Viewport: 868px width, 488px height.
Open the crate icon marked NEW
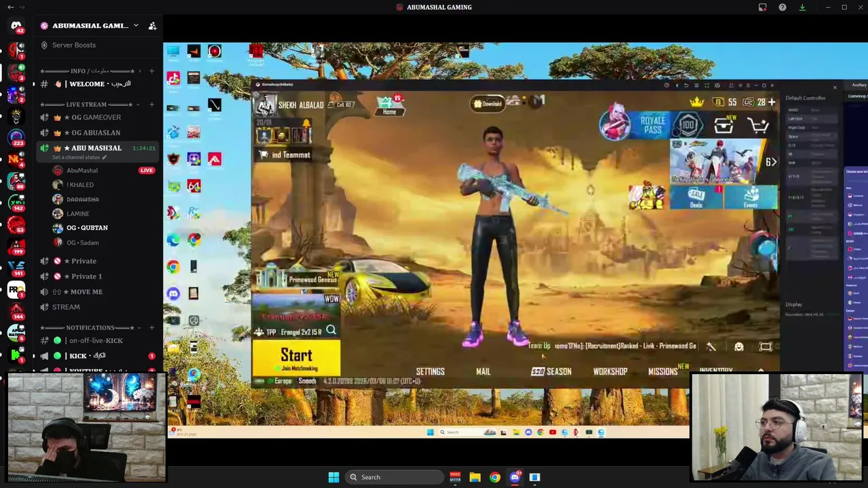click(724, 125)
